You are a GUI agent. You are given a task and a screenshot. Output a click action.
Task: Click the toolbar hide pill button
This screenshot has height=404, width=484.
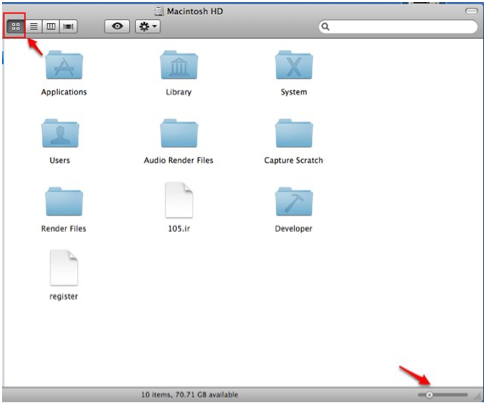pos(471,11)
